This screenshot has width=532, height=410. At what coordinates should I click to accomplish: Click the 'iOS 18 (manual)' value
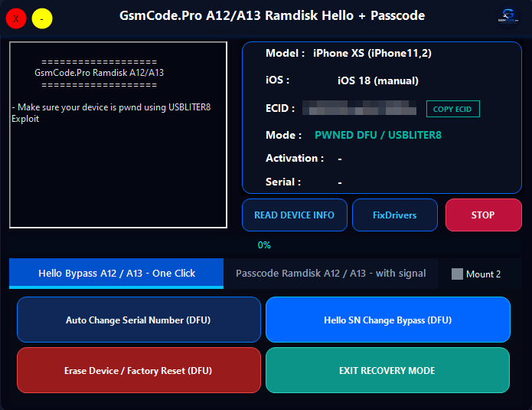click(378, 80)
